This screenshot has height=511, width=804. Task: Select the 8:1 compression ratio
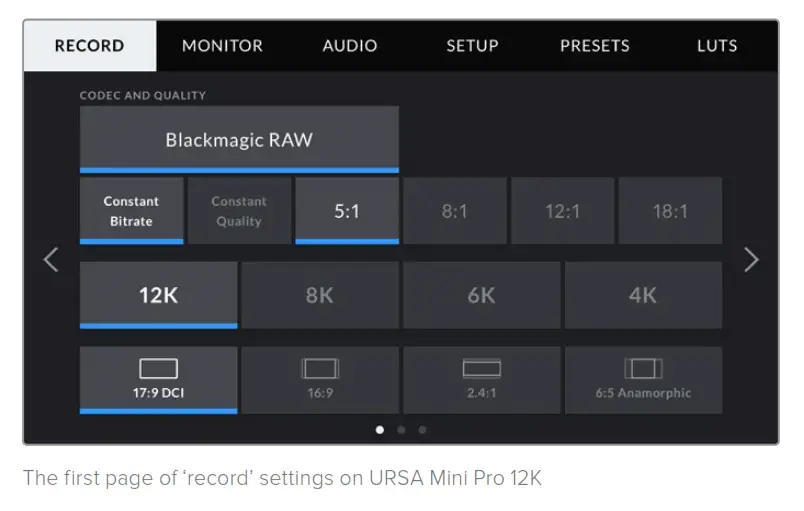(455, 211)
